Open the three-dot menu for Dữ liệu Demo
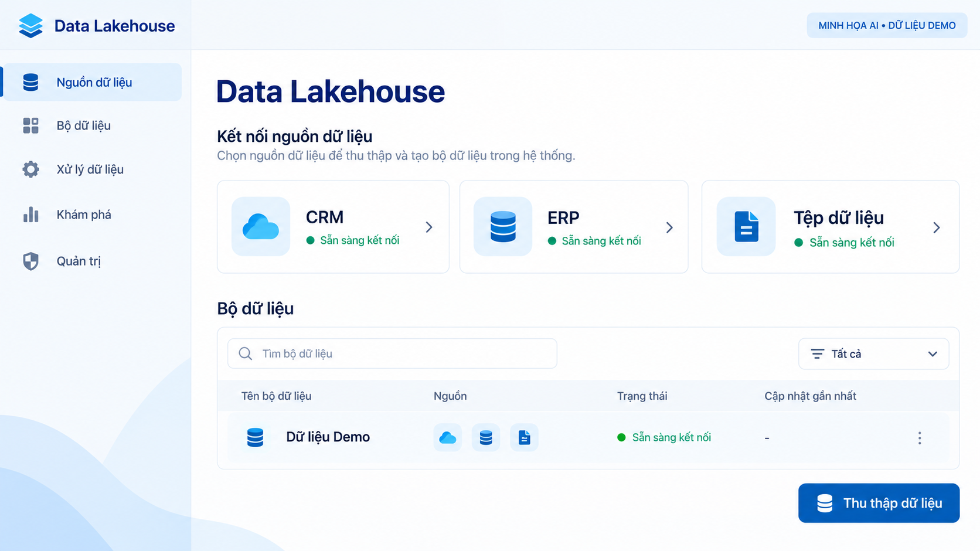 click(920, 438)
